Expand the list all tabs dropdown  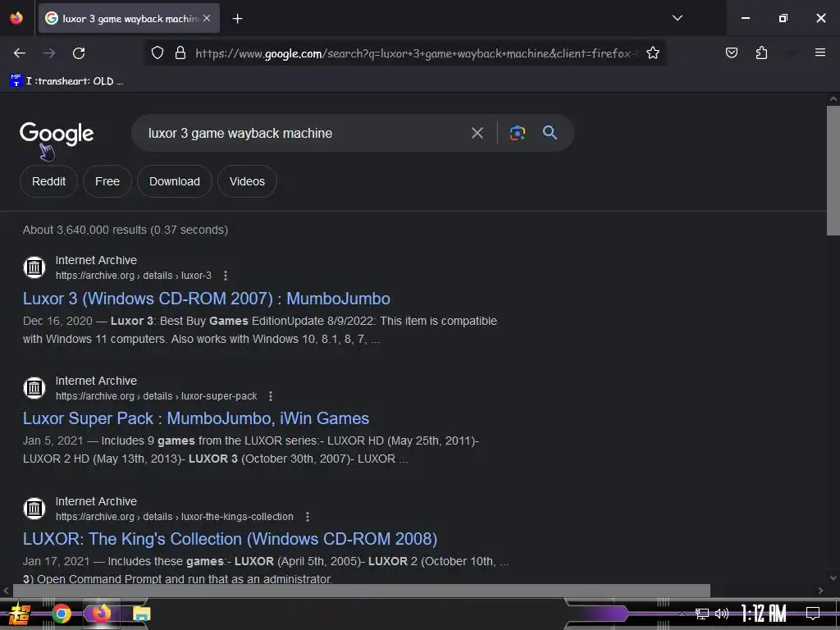tap(677, 18)
